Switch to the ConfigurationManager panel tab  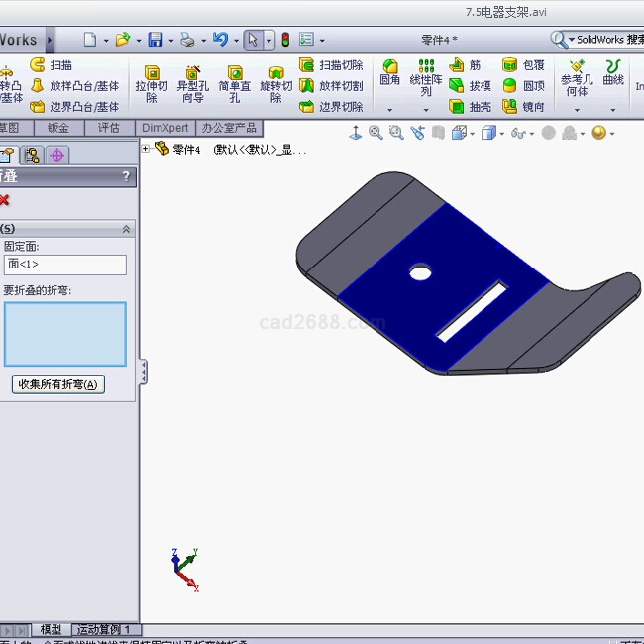[x=33, y=155]
